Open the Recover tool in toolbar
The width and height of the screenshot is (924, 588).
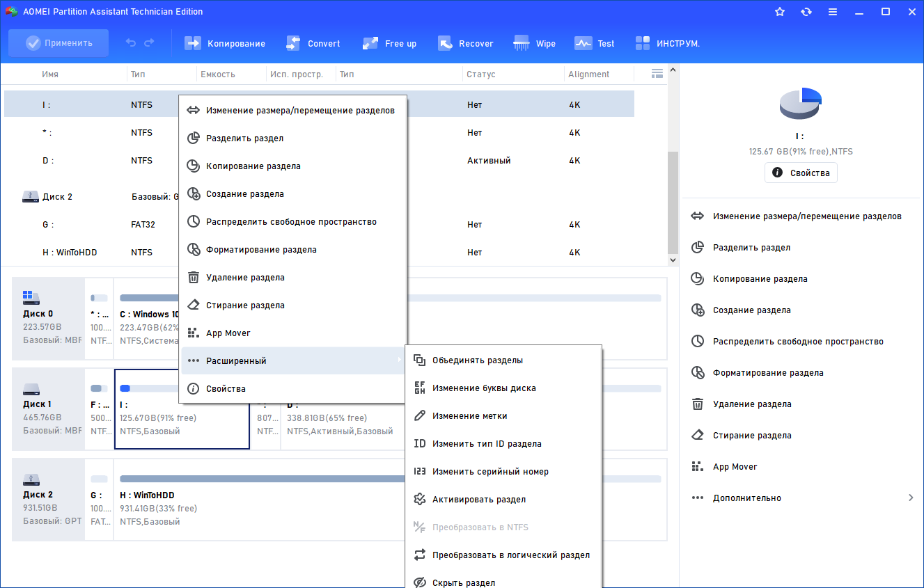pos(465,43)
